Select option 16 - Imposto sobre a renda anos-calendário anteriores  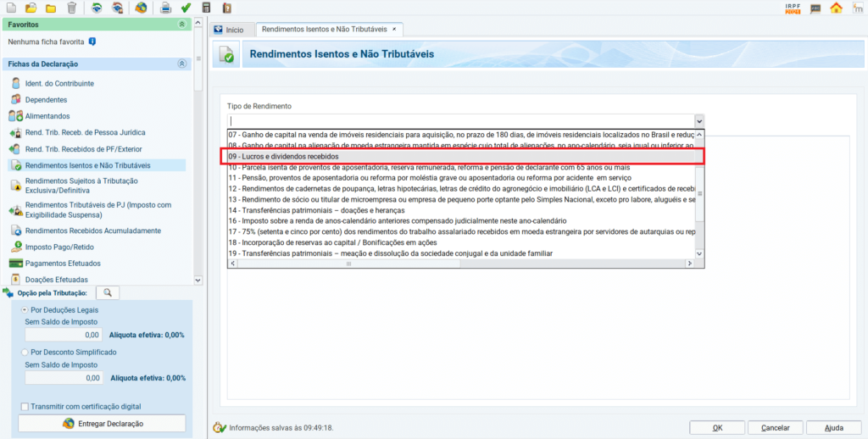click(x=460, y=221)
